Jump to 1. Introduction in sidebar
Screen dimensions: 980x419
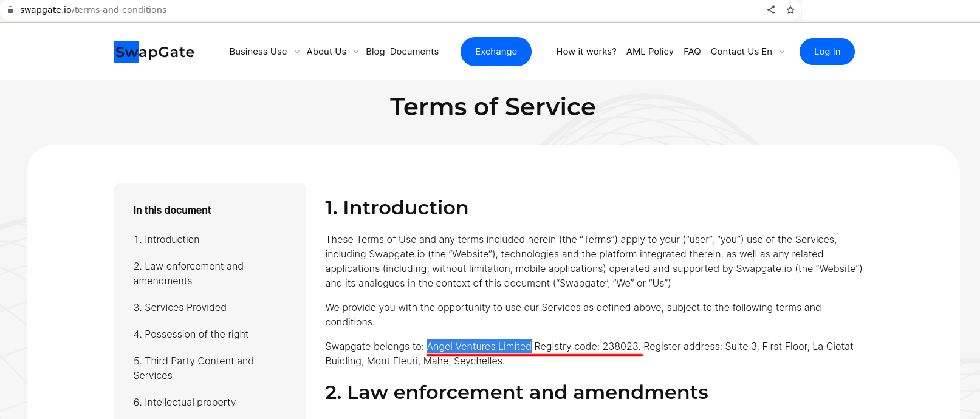(x=166, y=240)
